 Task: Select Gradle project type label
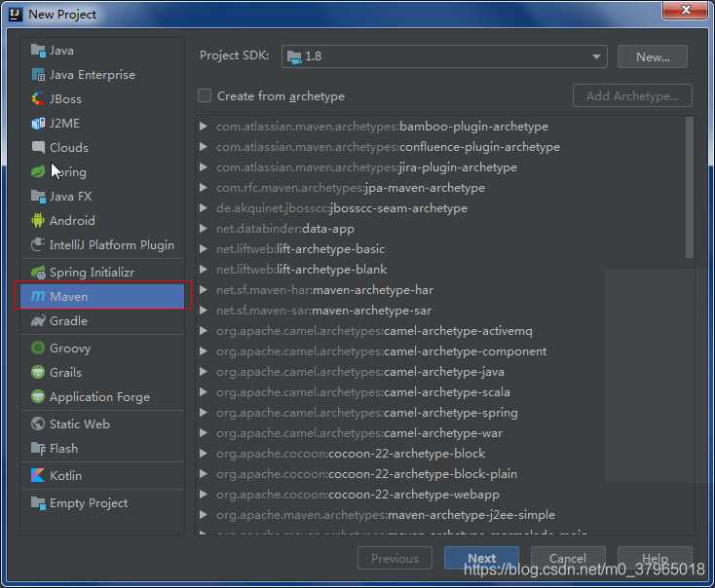click(x=68, y=321)
